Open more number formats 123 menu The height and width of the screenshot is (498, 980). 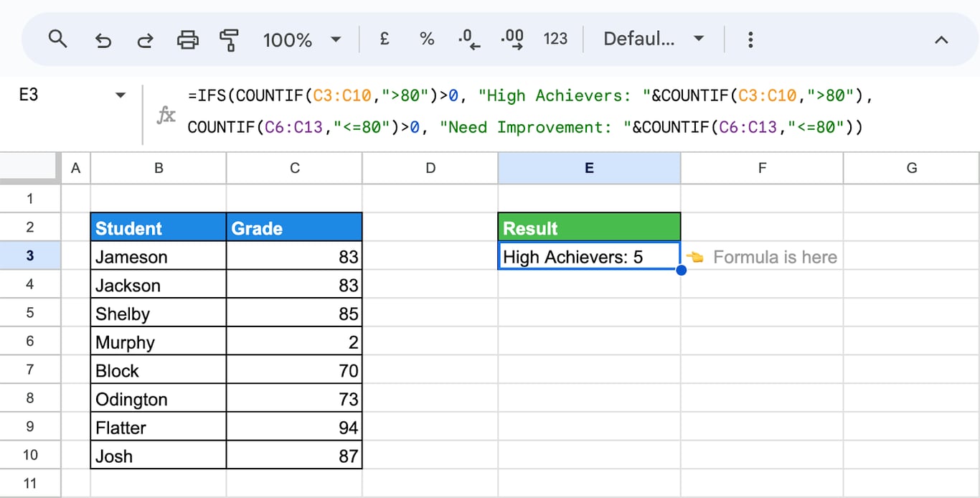coord(555,39)
